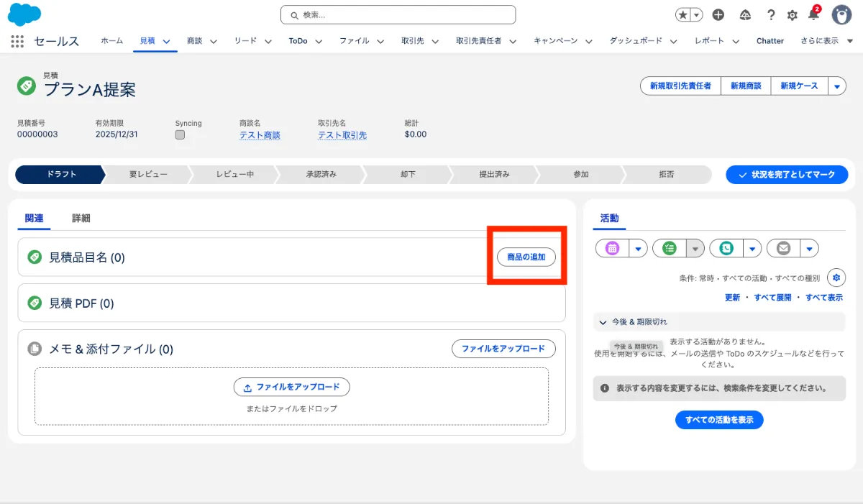This screenshot has height=504, width=863.
Task: Open the ToDo navigation tab
Action: [298, 41]
